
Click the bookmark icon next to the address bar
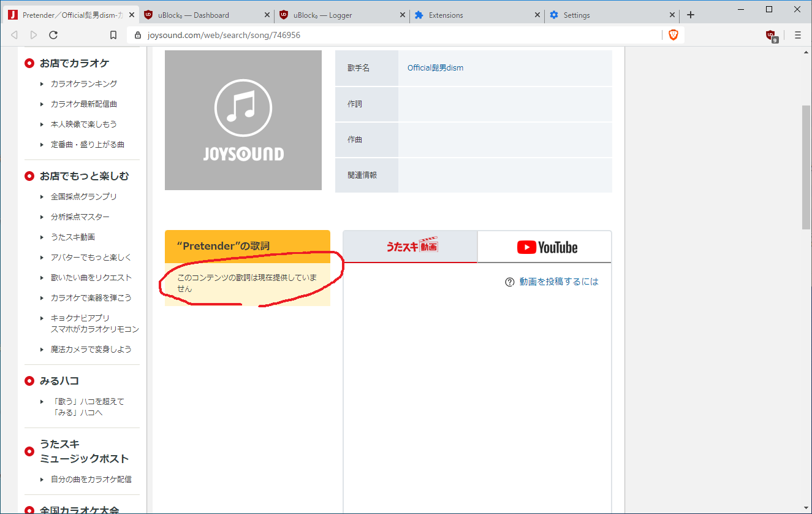click(x=113, y=35)
